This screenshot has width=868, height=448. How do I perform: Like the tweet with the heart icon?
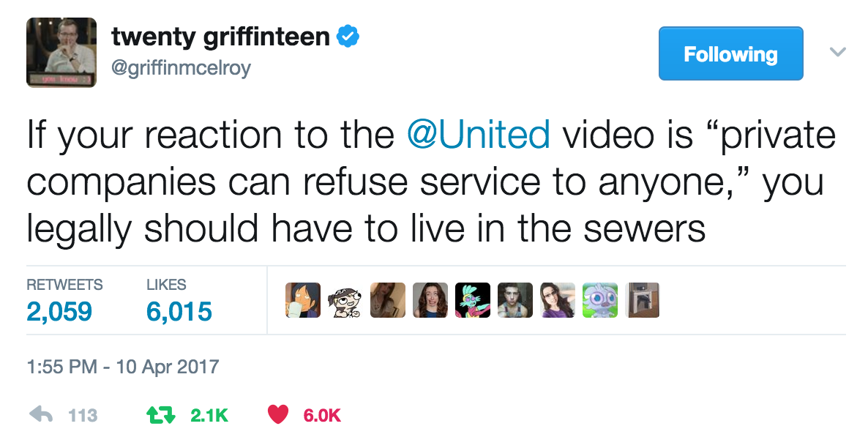point(278,414)
